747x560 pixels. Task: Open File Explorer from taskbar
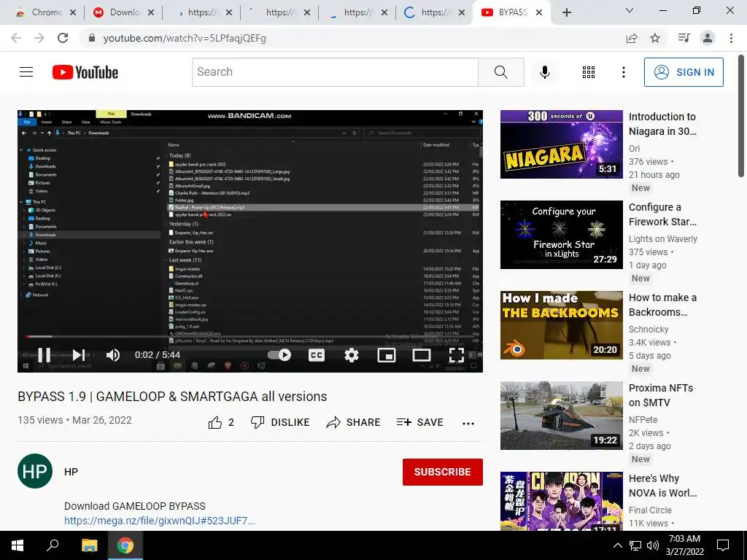pyautogui.click(x=89, y=545)
